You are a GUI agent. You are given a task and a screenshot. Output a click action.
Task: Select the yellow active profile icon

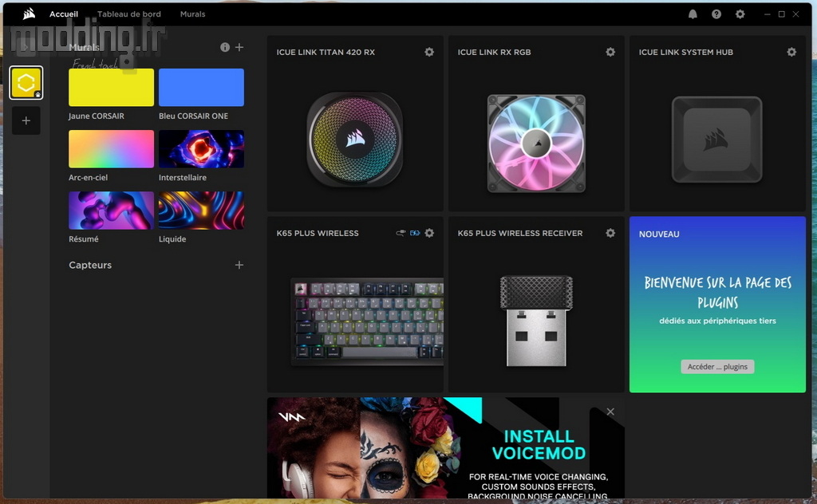tap(26, 83)
